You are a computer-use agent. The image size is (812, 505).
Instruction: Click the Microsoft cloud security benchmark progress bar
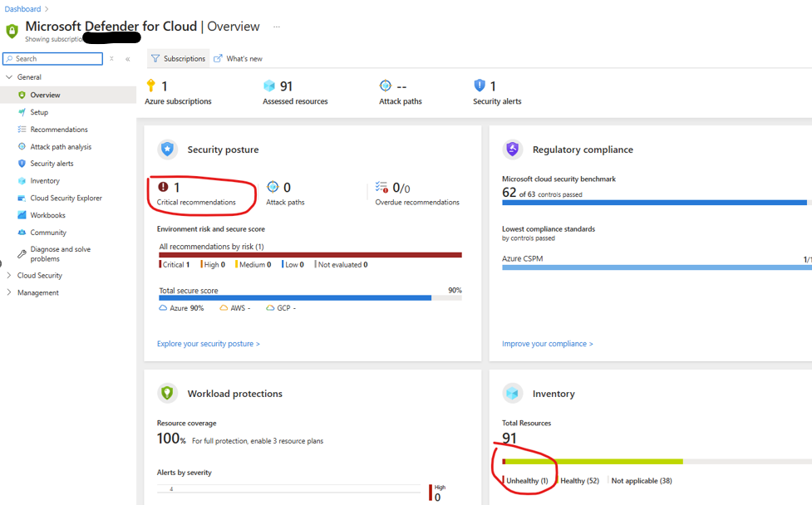pyautogui.click(x=657, y=203)
